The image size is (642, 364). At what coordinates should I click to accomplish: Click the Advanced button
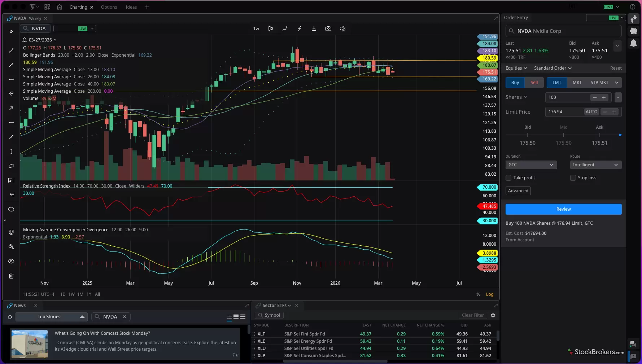(x=518, y=191)
